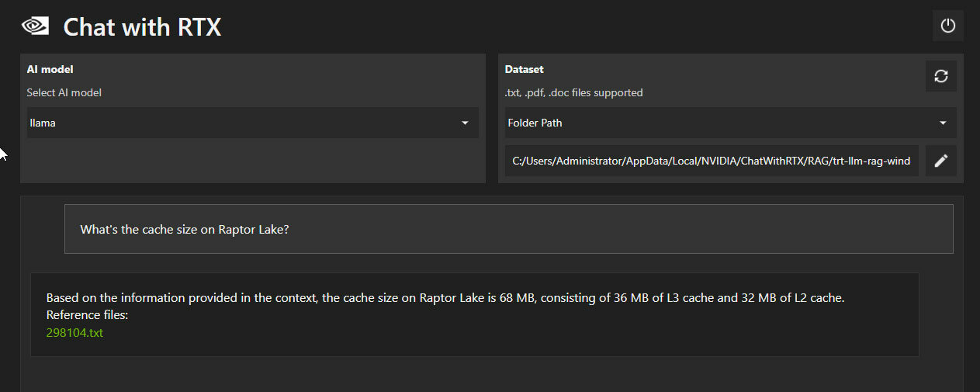Focus the ChatWithRTX folder path field
This screenshot has width=980, height=392.
712,161
